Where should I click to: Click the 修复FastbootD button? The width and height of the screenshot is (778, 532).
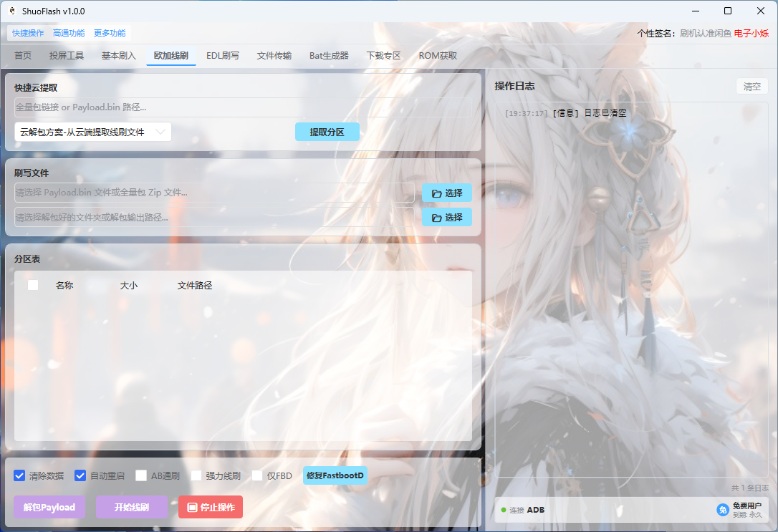point(335,475)
